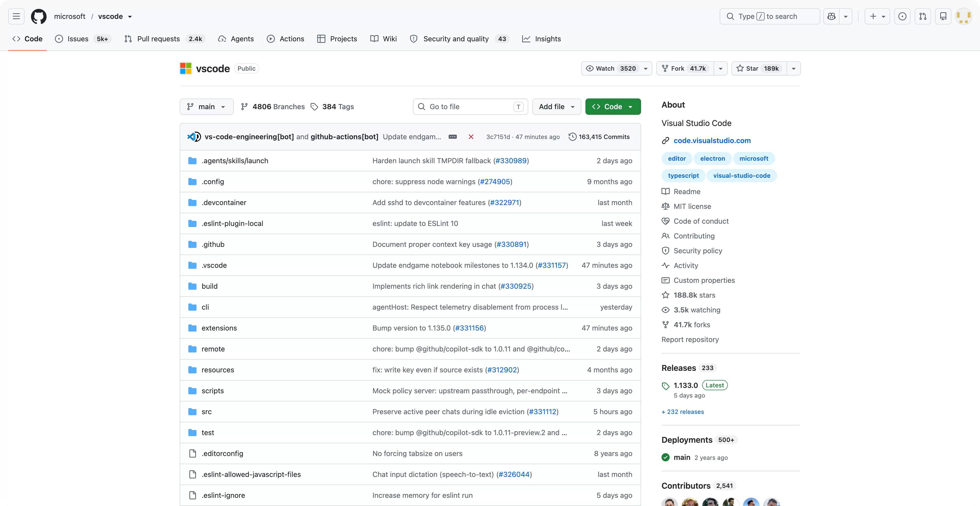This screenshot has height=506, width=980.
Task: Open the Contributors section heading
Action: 686,486
